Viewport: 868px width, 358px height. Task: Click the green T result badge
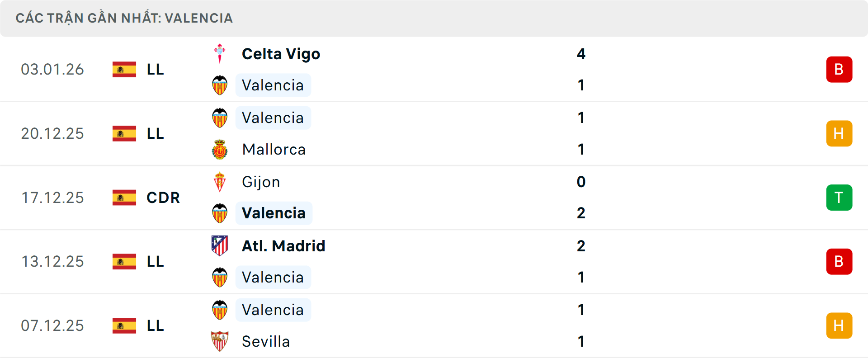(839, 198)
